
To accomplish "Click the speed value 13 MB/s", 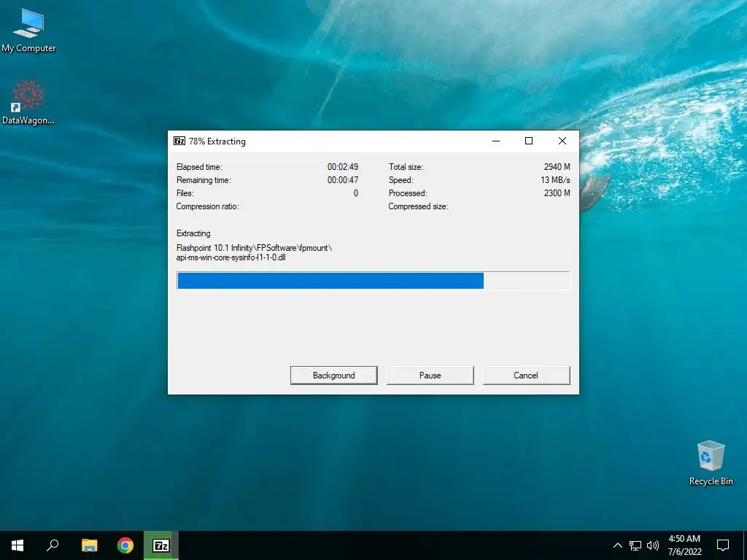I will [x=555, y=180].
